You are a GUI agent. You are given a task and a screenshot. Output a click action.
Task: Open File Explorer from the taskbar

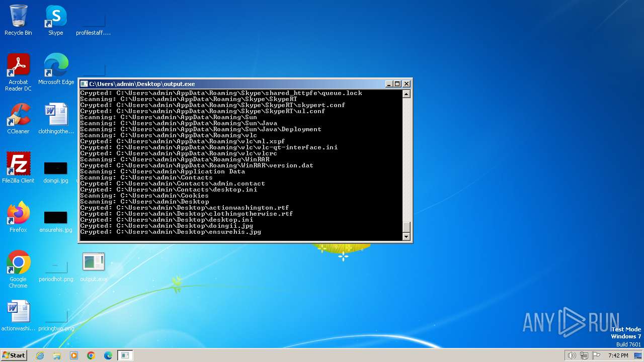point(57,355)
